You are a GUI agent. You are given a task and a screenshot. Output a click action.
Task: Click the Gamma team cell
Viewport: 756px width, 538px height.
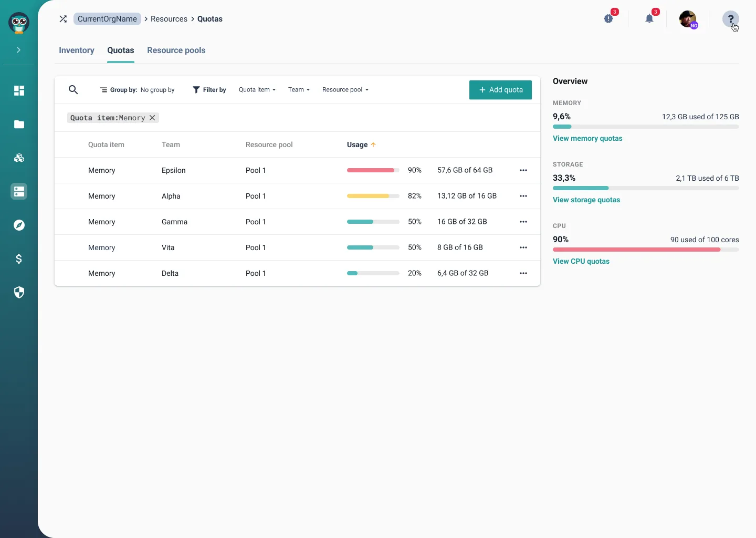(x=174, y=222)
